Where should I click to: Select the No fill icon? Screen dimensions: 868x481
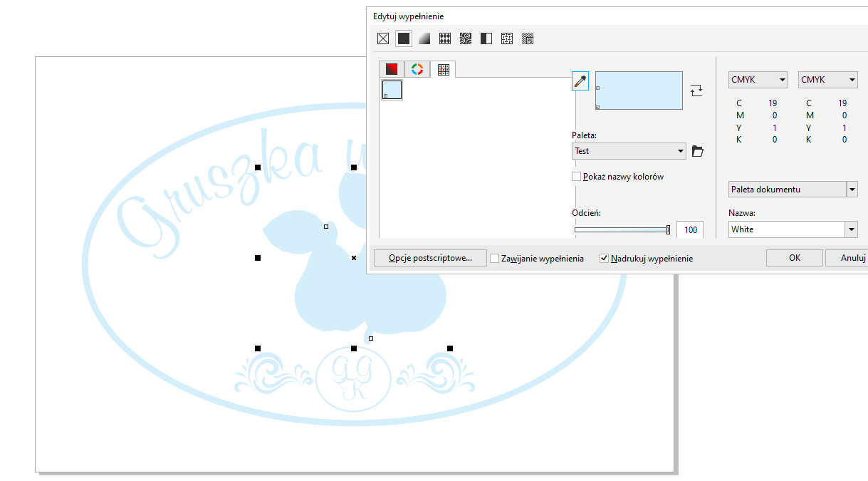pos(383,38)
